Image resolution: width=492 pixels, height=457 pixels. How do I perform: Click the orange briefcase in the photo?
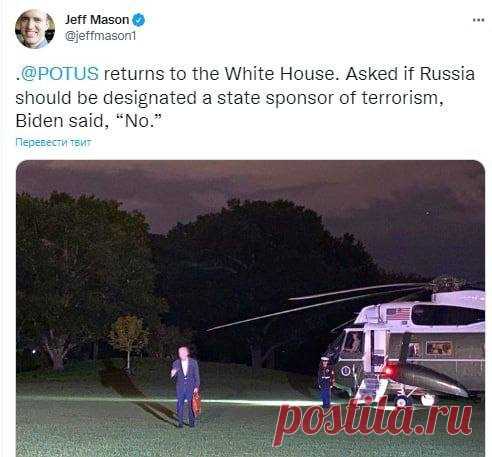tap(196, 404)
